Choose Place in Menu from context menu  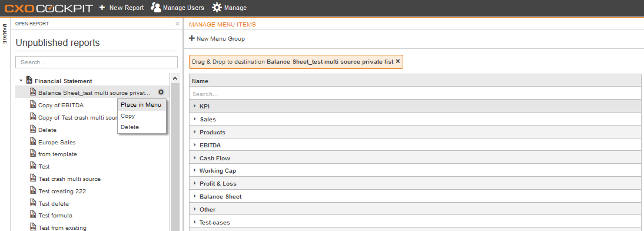click(142, 105)
